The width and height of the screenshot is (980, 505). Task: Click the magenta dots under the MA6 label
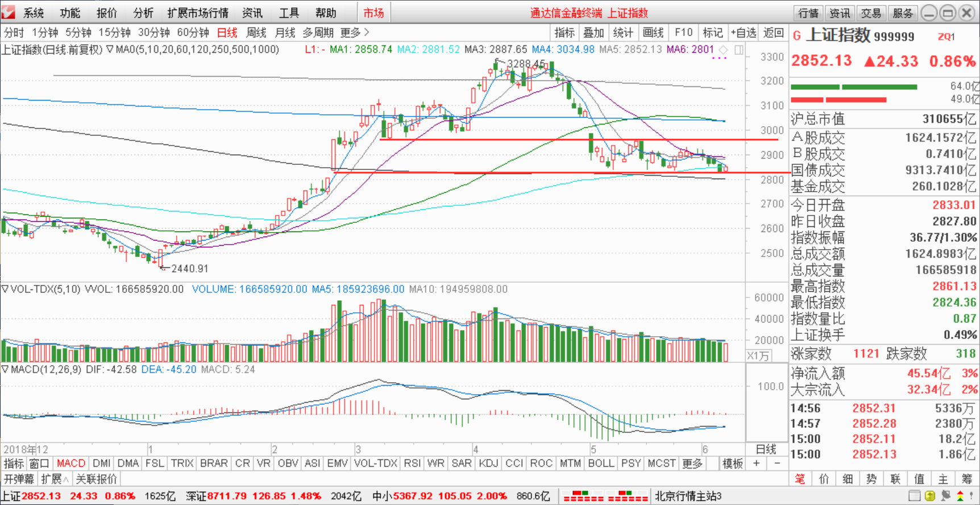coord(719,58)
